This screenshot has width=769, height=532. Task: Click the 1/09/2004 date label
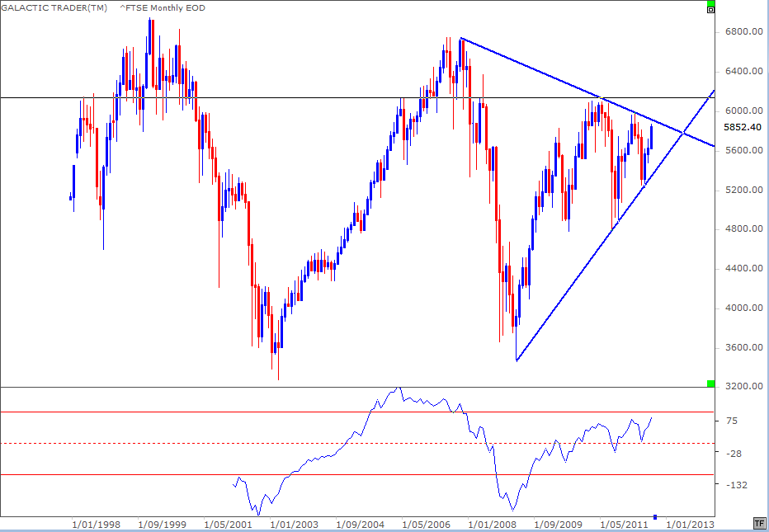pyautogui.click(x=361, y=525)
